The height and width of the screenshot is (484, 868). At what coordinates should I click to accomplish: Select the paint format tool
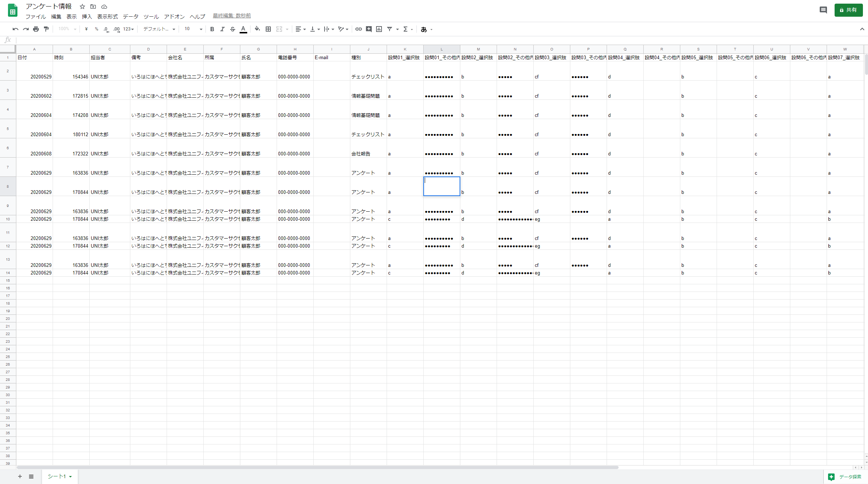point(46,29)
